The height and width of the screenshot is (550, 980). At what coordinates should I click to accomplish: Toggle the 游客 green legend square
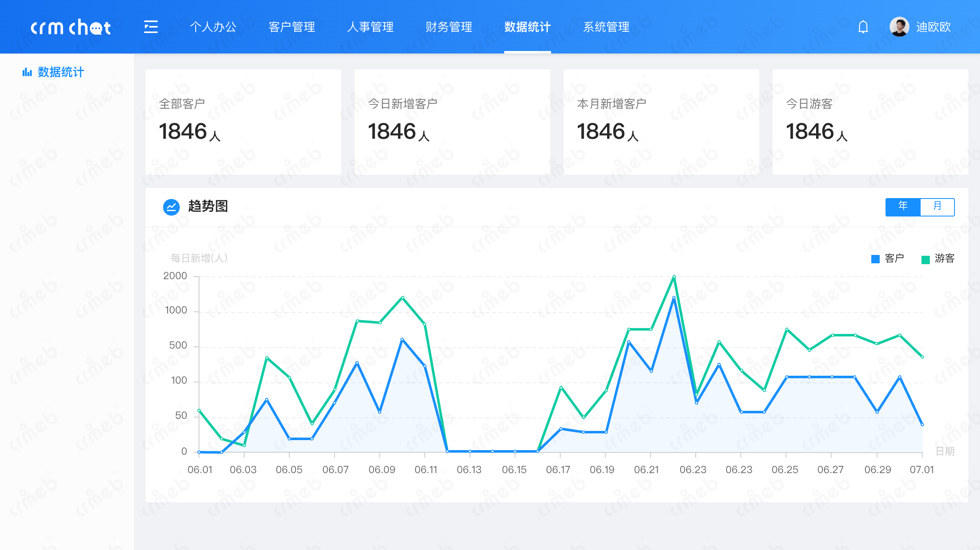(925, 259)
